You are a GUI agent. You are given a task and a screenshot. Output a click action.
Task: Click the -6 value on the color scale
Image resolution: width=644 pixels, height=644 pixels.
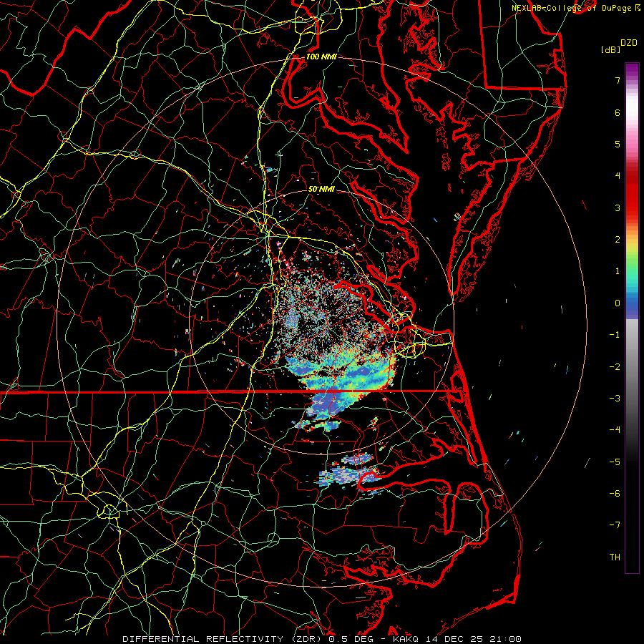[x=615, y=494]
